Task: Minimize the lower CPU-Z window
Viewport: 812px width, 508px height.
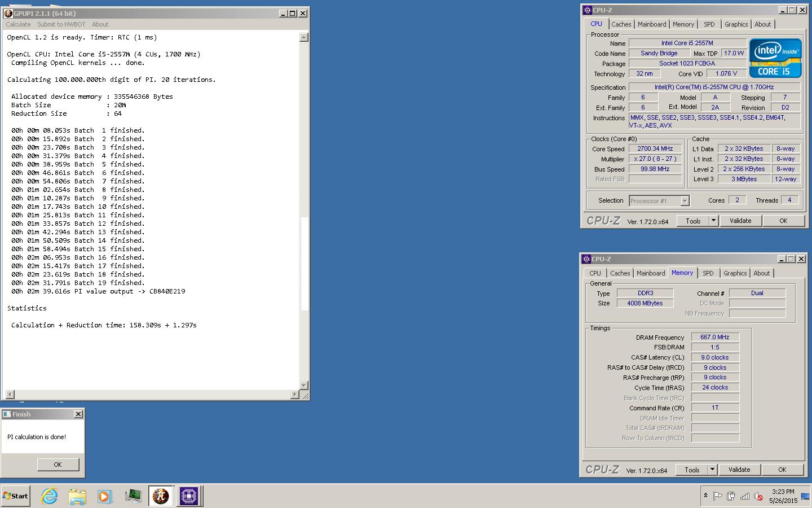Action: (x=782, y=259)
